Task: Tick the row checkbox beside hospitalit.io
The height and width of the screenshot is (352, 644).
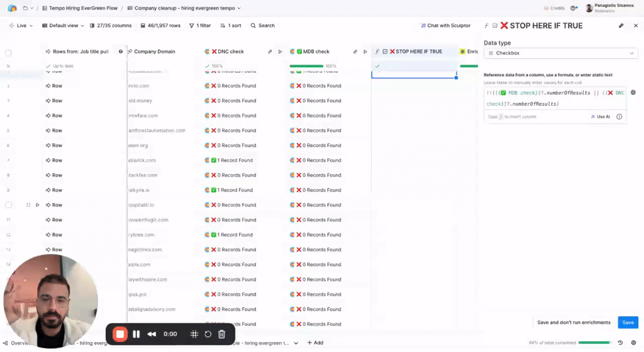Action: click(9, 205)
